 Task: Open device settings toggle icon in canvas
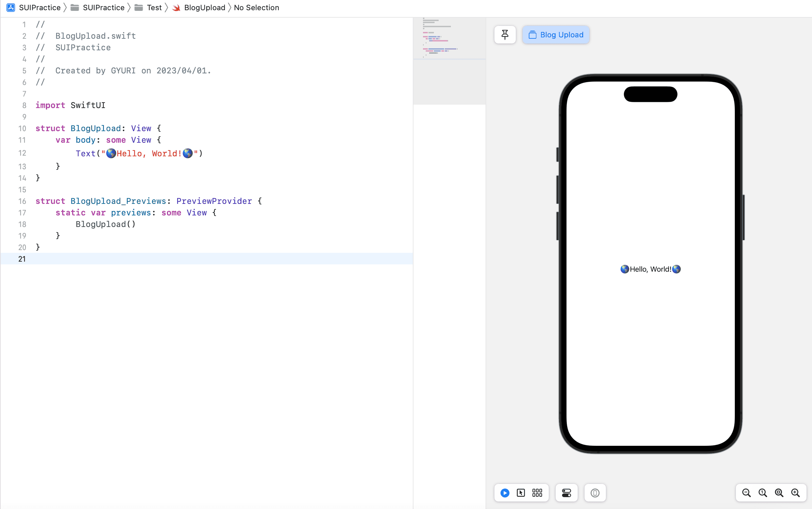[x=566, y=493]
